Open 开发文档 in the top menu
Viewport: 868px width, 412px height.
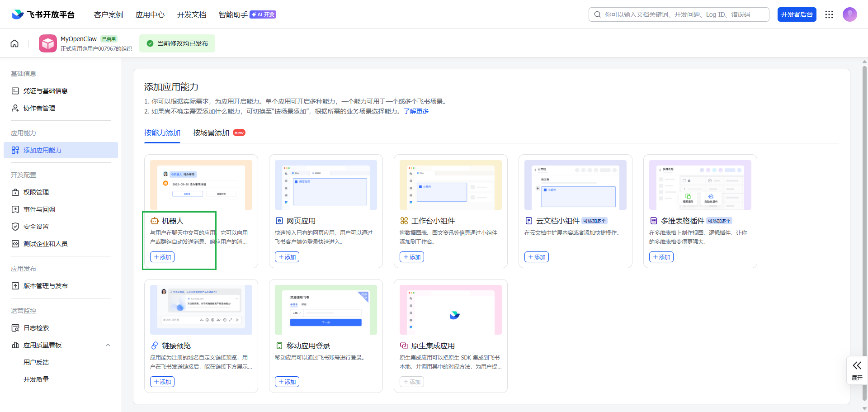click(x=191, y=14)
